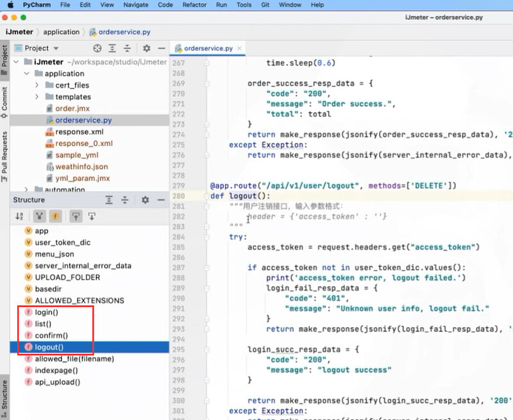Screen dimensions: 513x420
Task: Open the Run menu
Action: 221,4
